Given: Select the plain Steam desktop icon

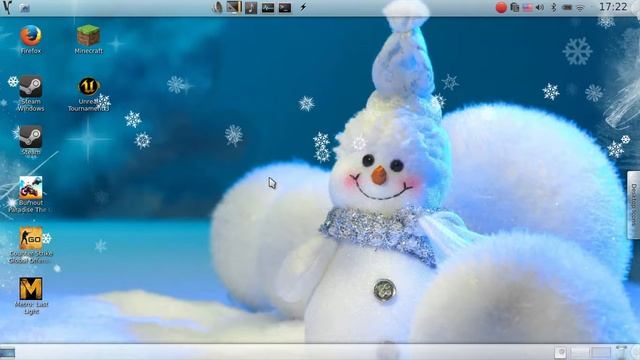Looking at the screenshot, I should tap(31, 141).
